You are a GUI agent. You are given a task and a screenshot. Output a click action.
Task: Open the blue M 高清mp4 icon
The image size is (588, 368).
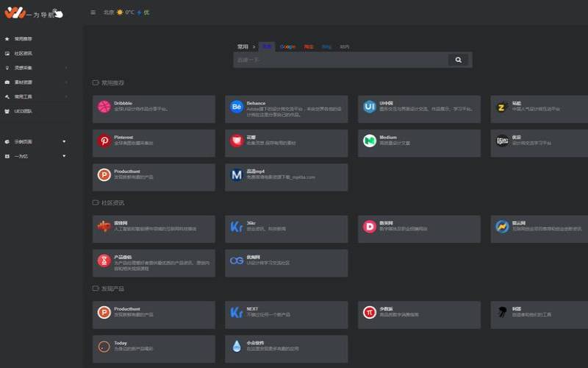coord(237,175)
